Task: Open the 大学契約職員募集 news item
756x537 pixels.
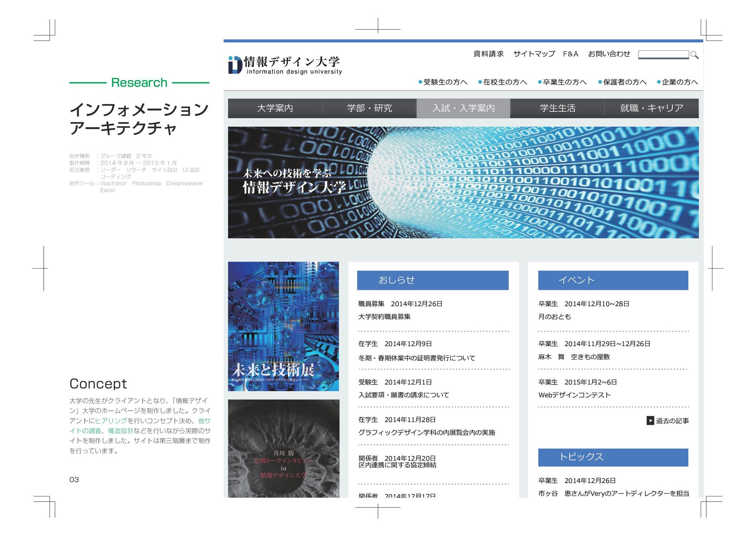Action: [384, 317]
